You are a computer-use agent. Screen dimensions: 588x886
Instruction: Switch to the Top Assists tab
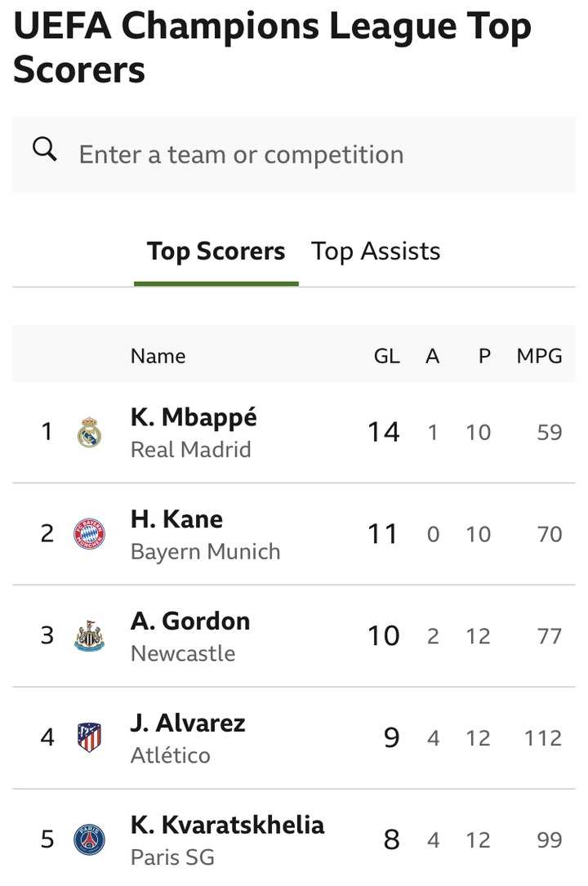click(376, 252)
